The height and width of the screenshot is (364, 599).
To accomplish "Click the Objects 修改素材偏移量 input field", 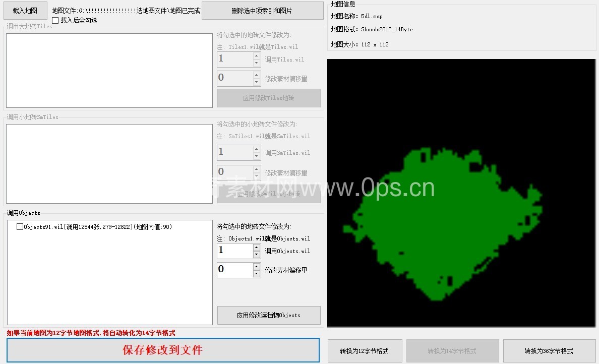I will (x=234, y=270).
